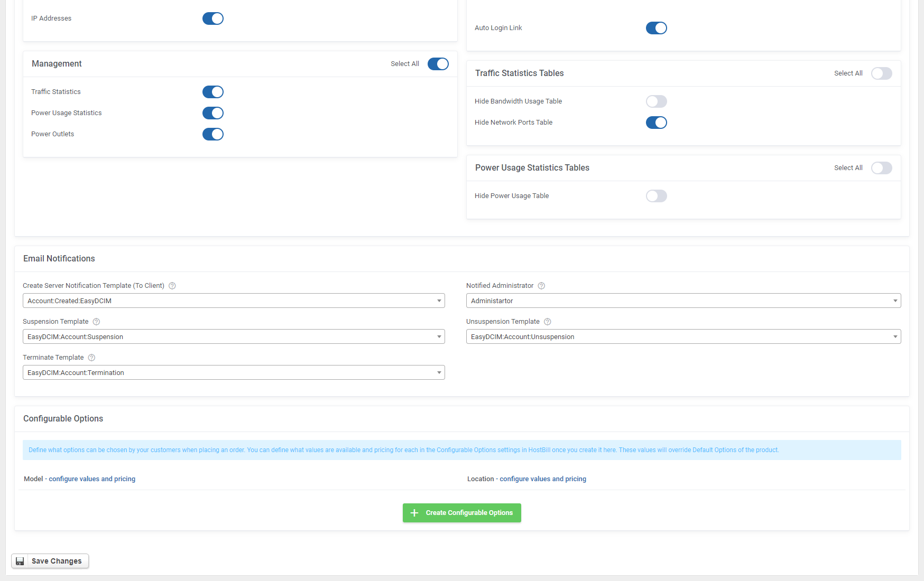Click the Auto Login Link label
924x581 pixels.
point(498,28)
